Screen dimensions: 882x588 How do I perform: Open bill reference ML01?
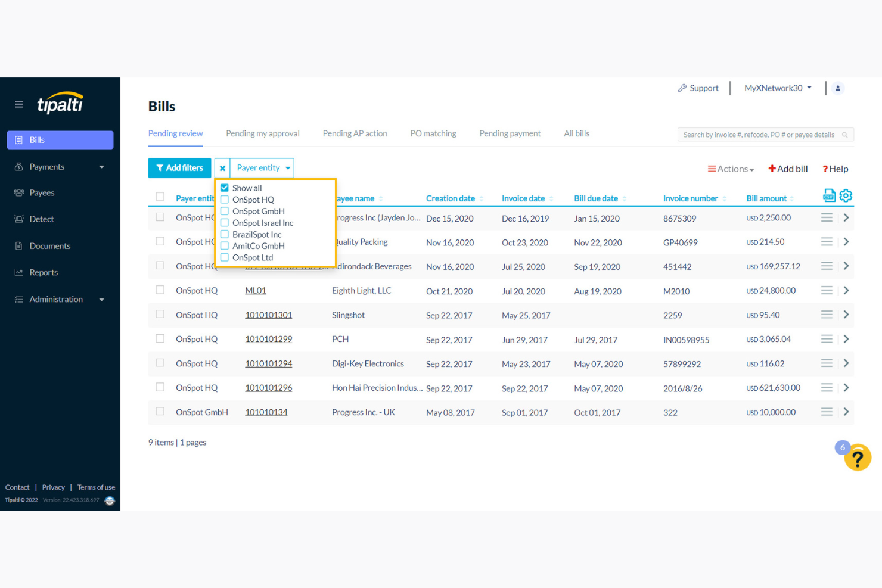(256, 291)
